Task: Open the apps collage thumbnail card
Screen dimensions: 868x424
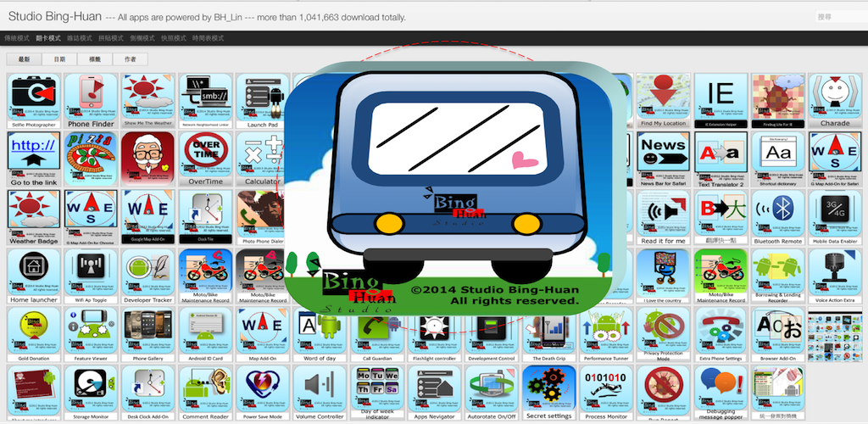Action: (x=835, y=334)
